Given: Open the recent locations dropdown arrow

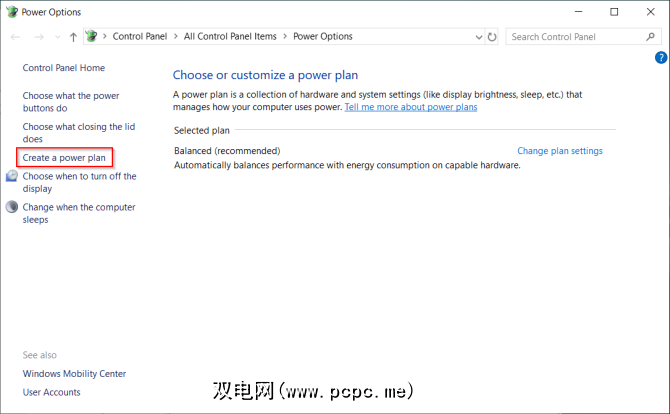Looking at the screenshot, I should tap(58, 37).
